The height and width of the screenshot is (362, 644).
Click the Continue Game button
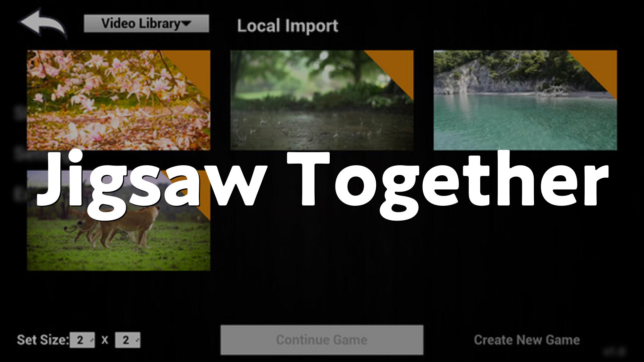(x=322, y=340)
